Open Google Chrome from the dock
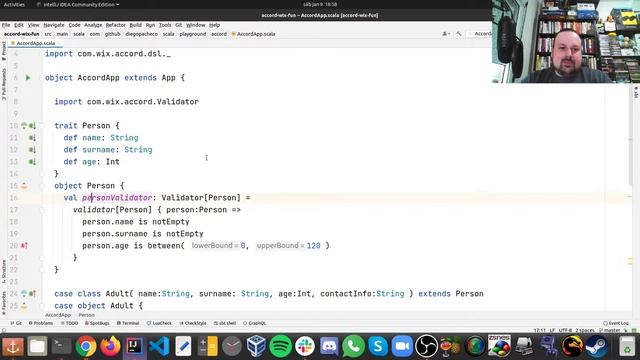Viewport: 640px width, 360px height. [86, 346]
